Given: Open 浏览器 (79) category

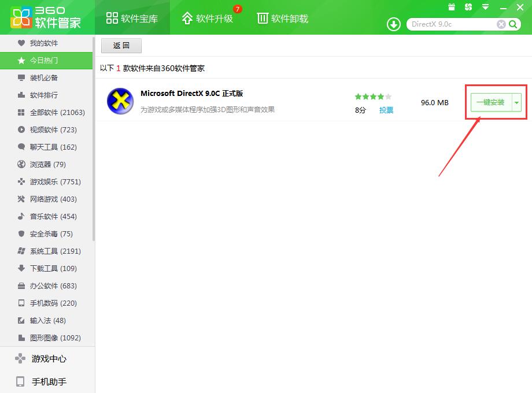Looking at the screenshot, I should pyautogui.click(x=46, y=165).
